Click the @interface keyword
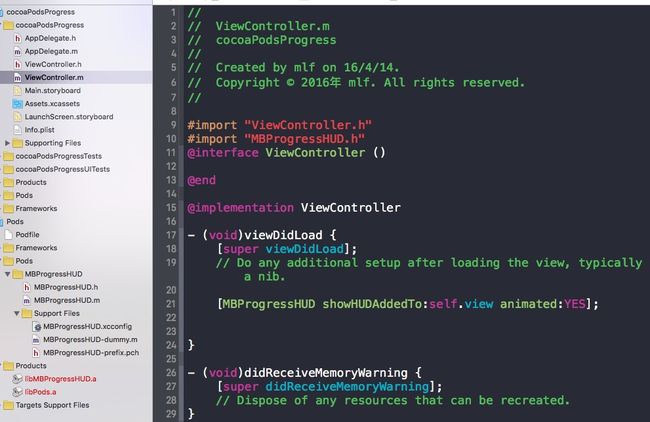650x422 pixels. [x=223, y=153]
